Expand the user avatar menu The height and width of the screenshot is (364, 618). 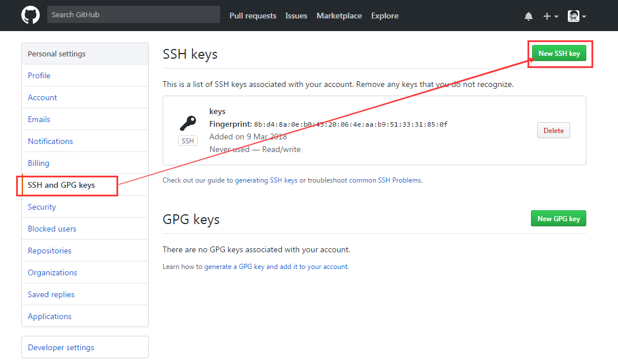pos(576,16)
